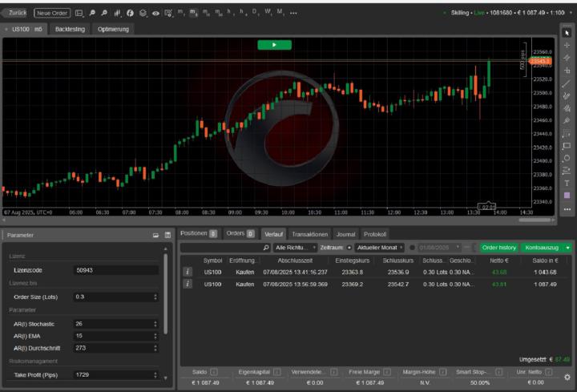This screenshot has height=392, width=577.
Task: Open the Aktueller Monat dropdown
Action: [x=379, y=248]
